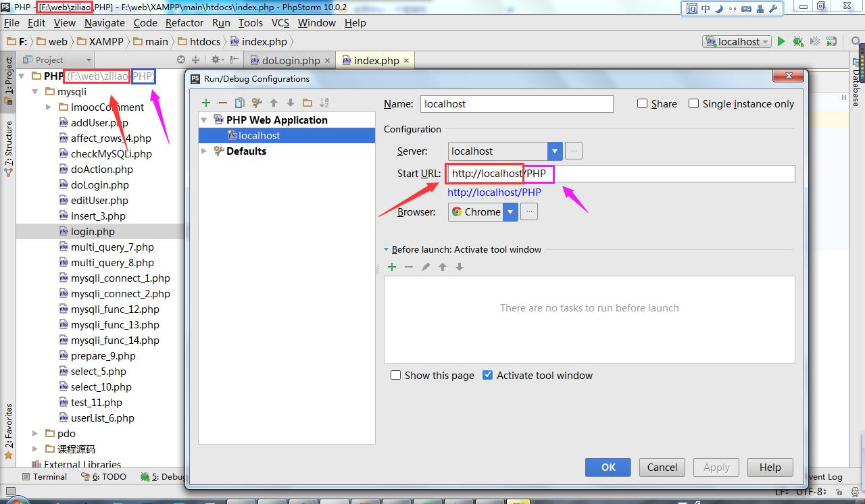
Task: Toggle listening for PHP debug connections
Action: [832, 41]
